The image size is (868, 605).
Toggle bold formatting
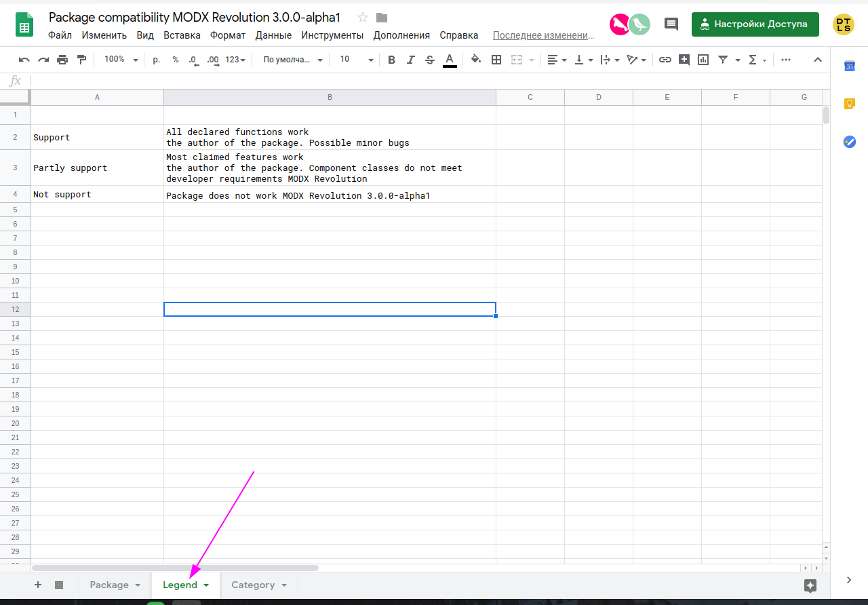(391, 60)
